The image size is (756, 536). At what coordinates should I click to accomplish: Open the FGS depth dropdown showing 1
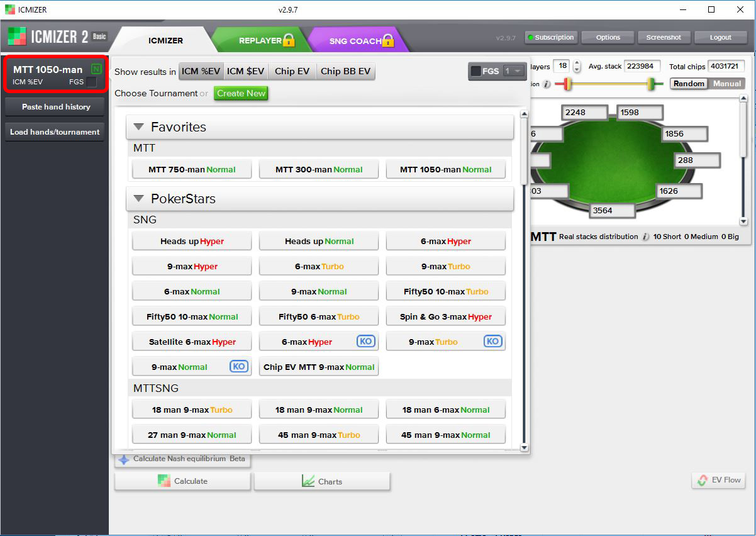click(x=513, y=71)
